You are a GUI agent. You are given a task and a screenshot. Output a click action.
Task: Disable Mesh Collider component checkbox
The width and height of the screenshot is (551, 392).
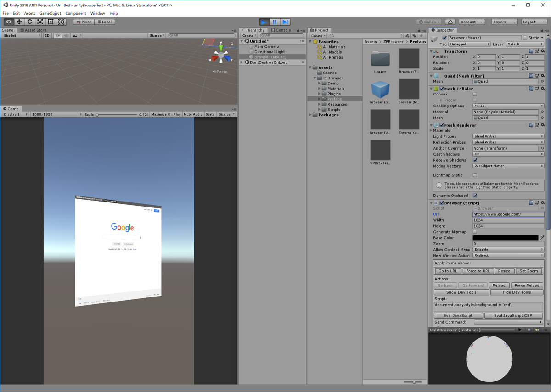click(x=441, y=89)
